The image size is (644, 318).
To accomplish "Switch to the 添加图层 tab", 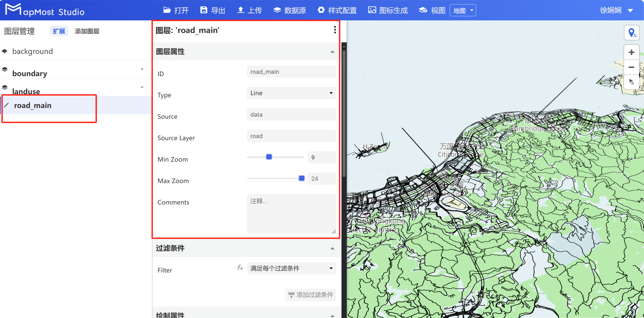I will click(87, 31).
